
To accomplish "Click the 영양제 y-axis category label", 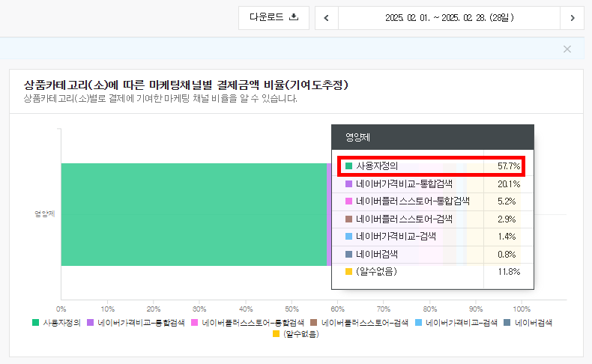I will pos(45,214).
